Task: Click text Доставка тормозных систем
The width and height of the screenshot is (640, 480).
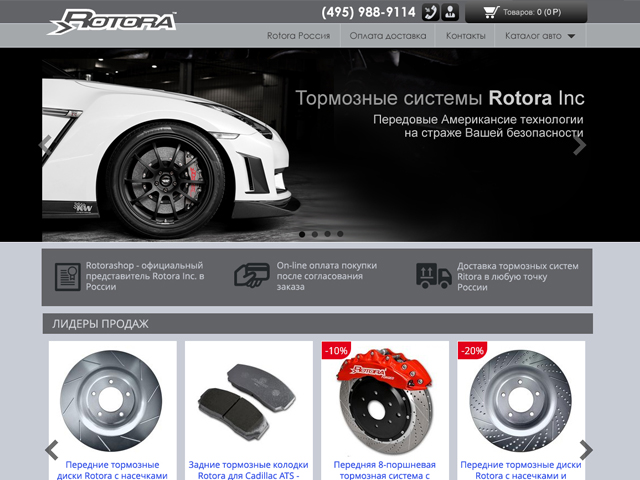Action: coord(518,276)
